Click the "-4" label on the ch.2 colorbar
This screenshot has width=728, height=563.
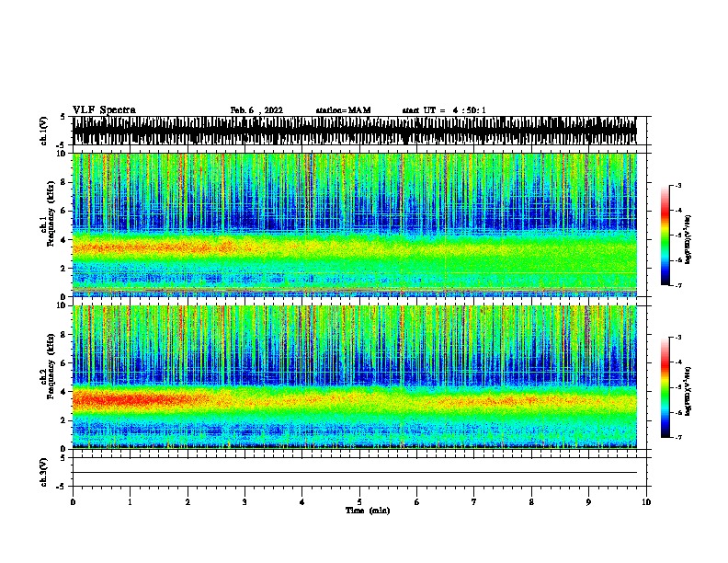677,362
